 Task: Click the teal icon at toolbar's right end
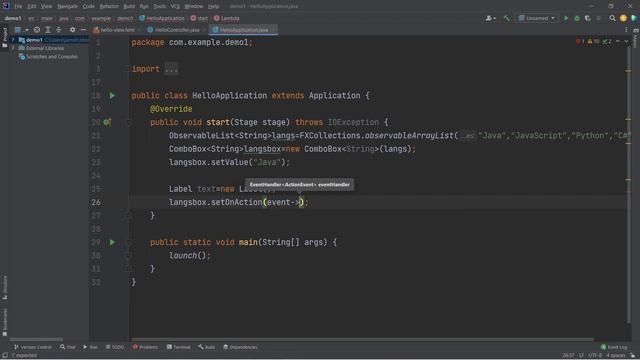[x=634, y=18]
